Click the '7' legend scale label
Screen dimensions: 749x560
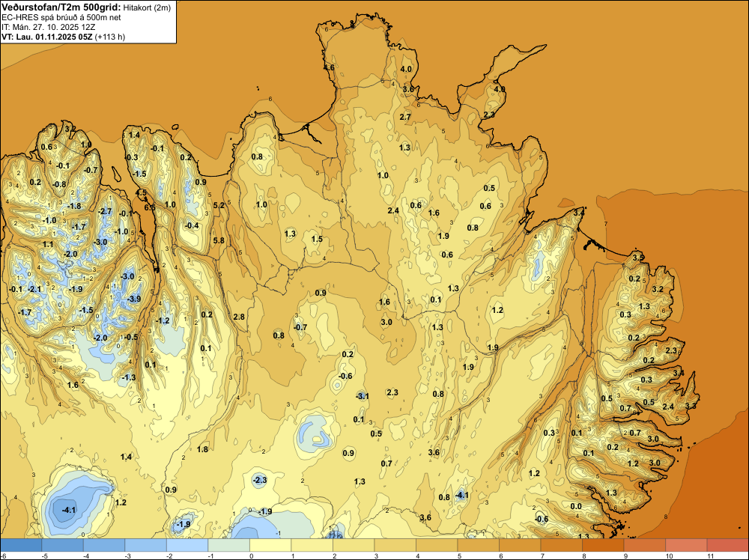542,556
